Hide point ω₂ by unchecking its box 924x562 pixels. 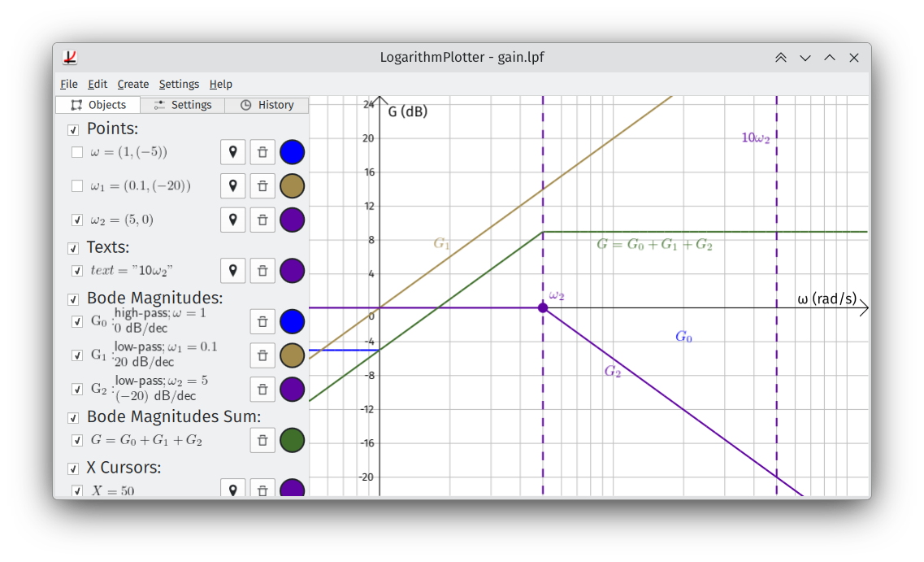click(x=76, y=220)
